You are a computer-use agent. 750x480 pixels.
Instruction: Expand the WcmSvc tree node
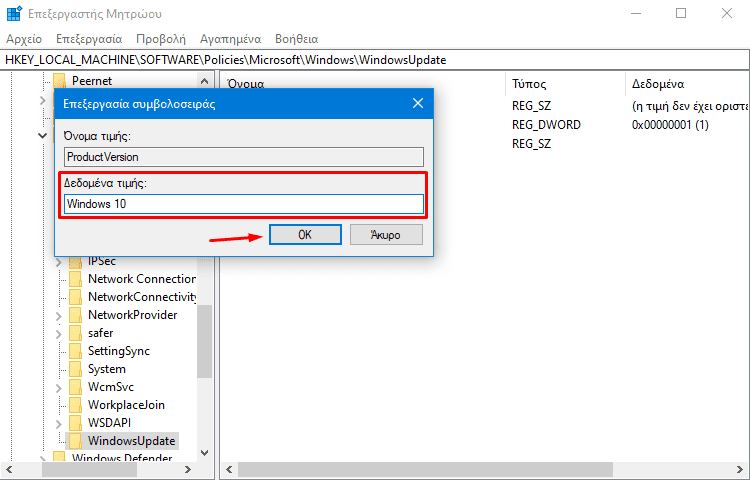[58, 388]
